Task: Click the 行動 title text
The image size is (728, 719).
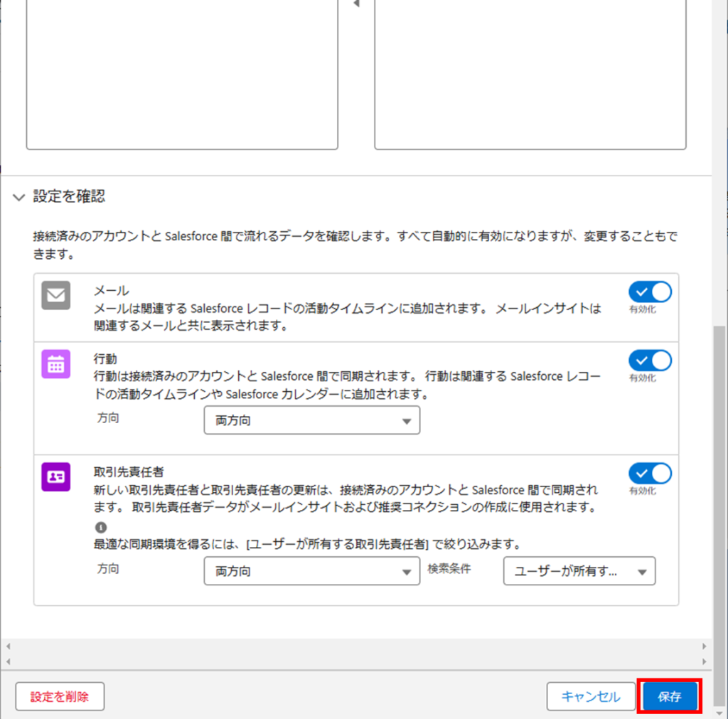Action: [x=105, y=359]
